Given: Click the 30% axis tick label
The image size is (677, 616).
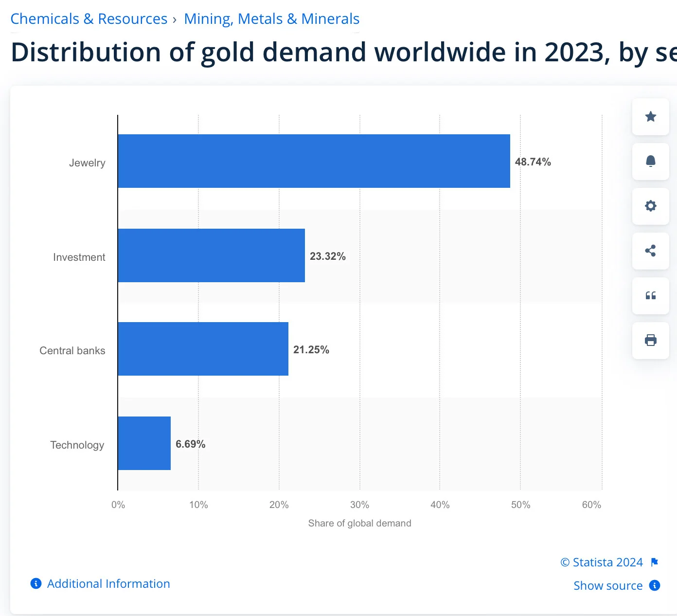Looking at the screenshot, I should pyautogui.click(x=360, y=505).
